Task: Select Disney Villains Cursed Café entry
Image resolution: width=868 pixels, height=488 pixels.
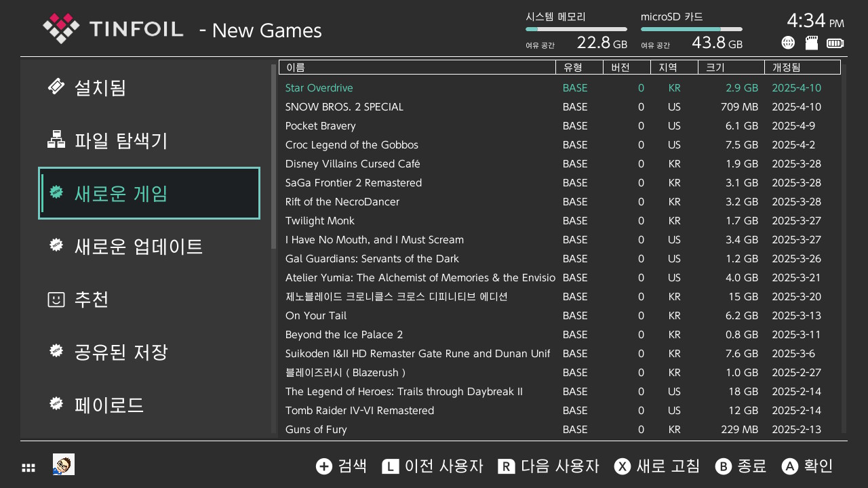Action: (x=560, y=163)
